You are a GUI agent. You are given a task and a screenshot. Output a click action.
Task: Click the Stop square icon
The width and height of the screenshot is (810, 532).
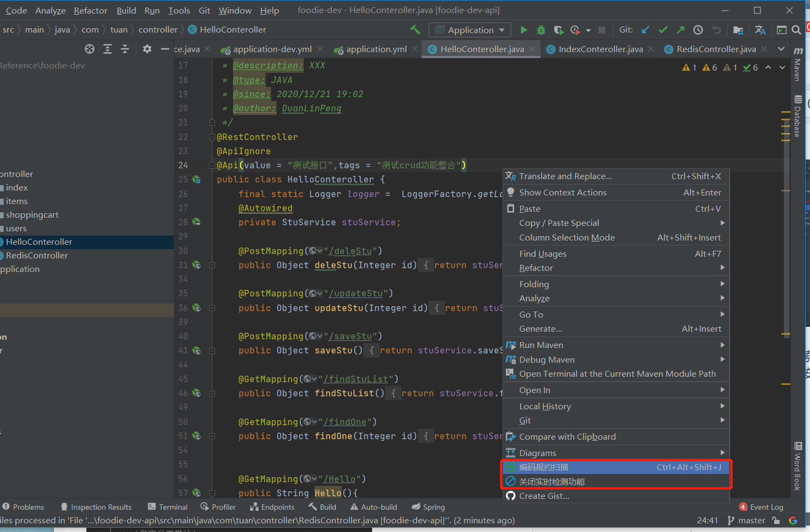(602, 30)
